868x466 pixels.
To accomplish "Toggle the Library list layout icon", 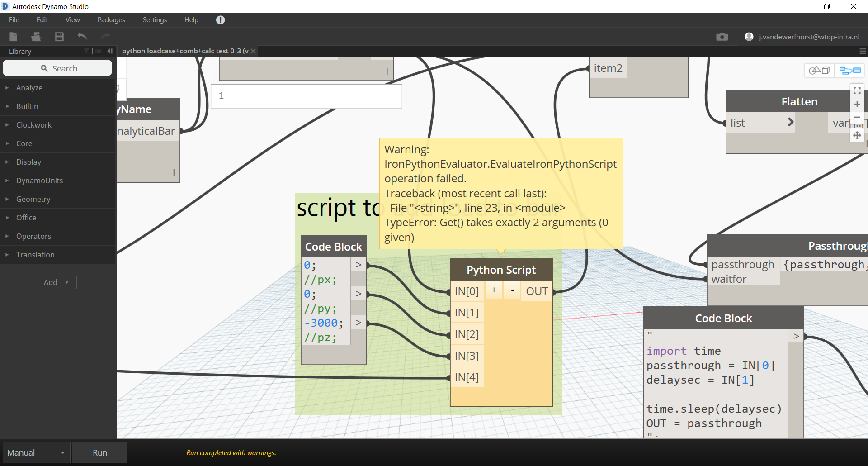I will tap(99, 51).
